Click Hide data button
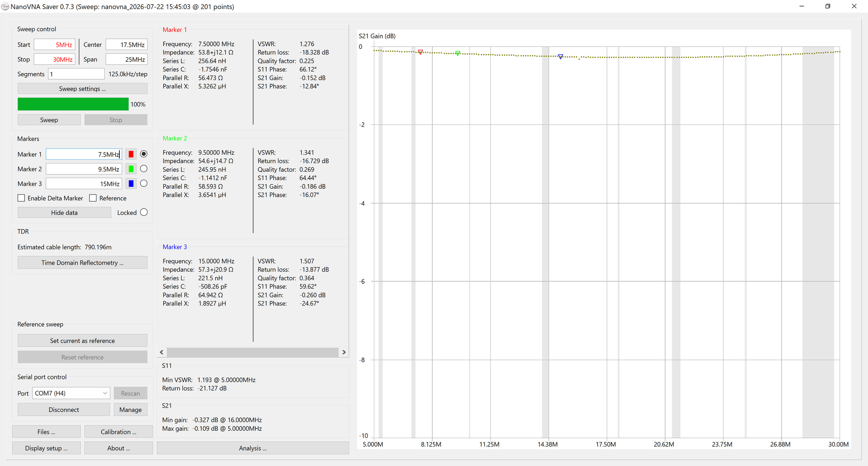 coord(64,213)
